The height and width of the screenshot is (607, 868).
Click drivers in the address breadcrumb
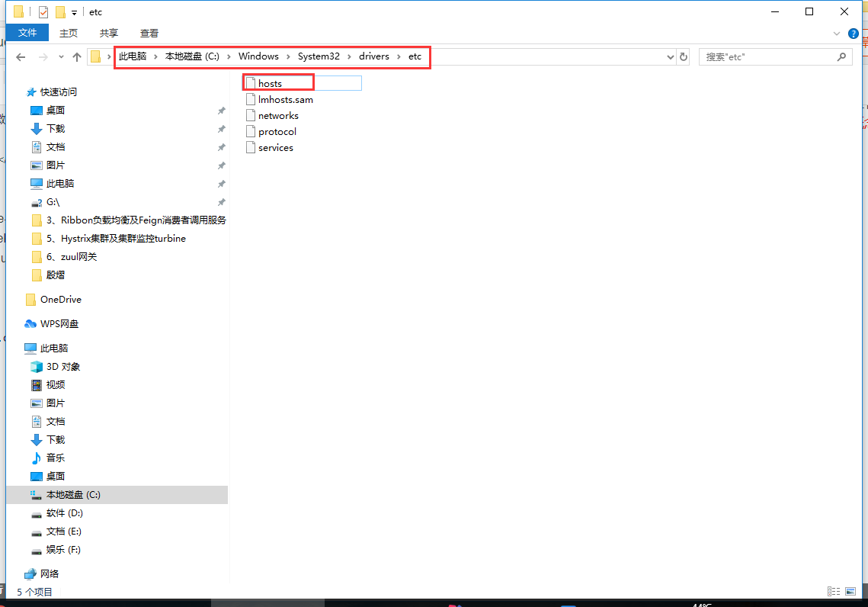tap(373, 56)
